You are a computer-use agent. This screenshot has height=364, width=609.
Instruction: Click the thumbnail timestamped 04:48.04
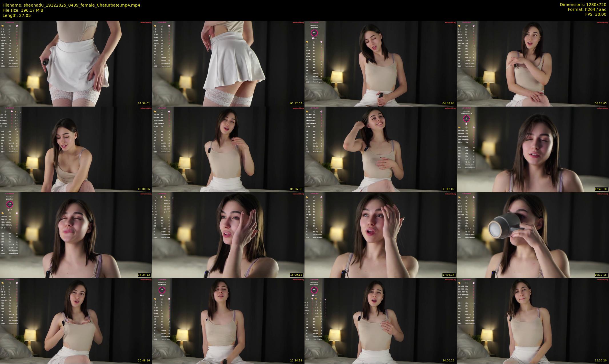point(380,63)
